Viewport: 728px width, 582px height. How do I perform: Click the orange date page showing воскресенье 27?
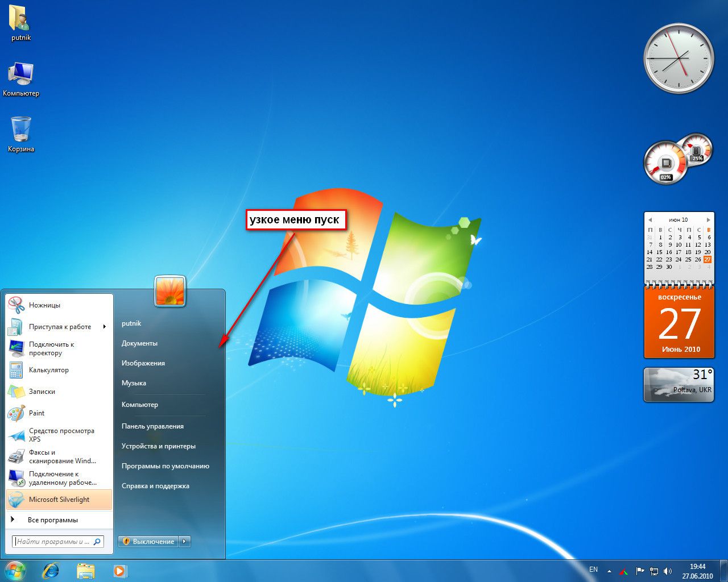click(679, 322)
